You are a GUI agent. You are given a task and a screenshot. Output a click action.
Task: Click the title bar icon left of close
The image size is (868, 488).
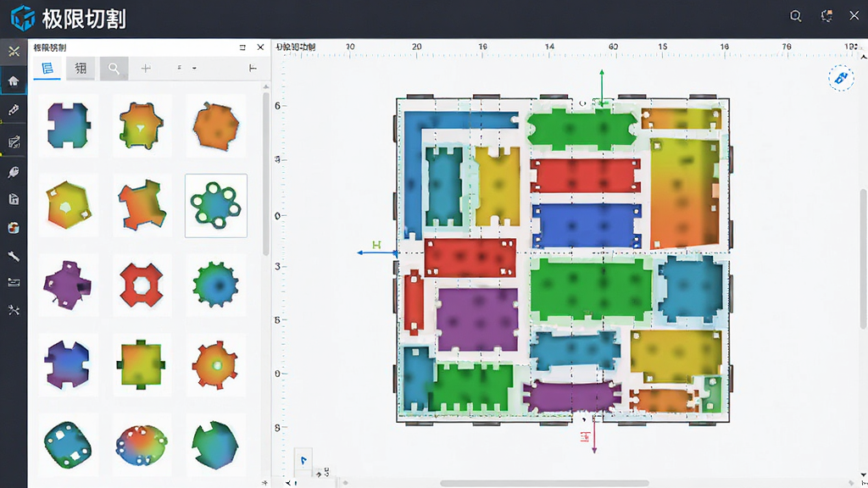pos(826,16)
